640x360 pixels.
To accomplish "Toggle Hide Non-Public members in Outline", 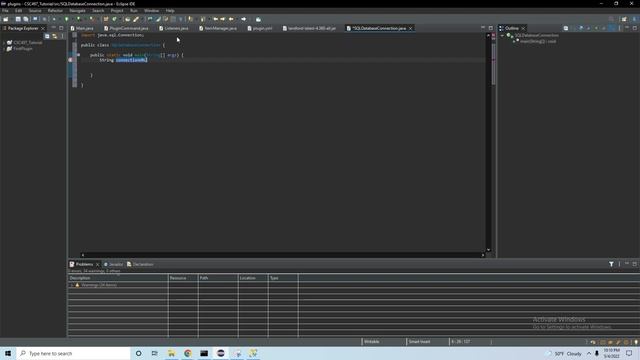I will tap(604, 28).
